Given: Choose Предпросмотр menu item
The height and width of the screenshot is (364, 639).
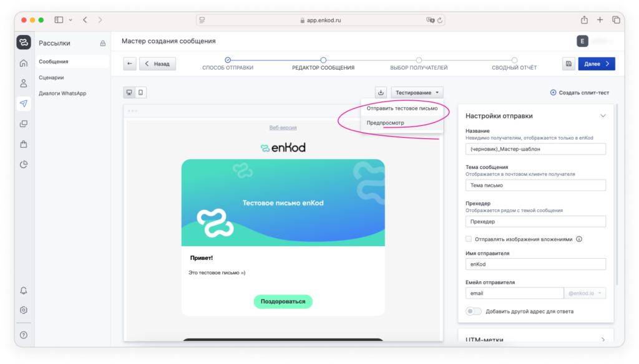Looking at the screenshot, I should pyautogui.click(x=402, y=123).
